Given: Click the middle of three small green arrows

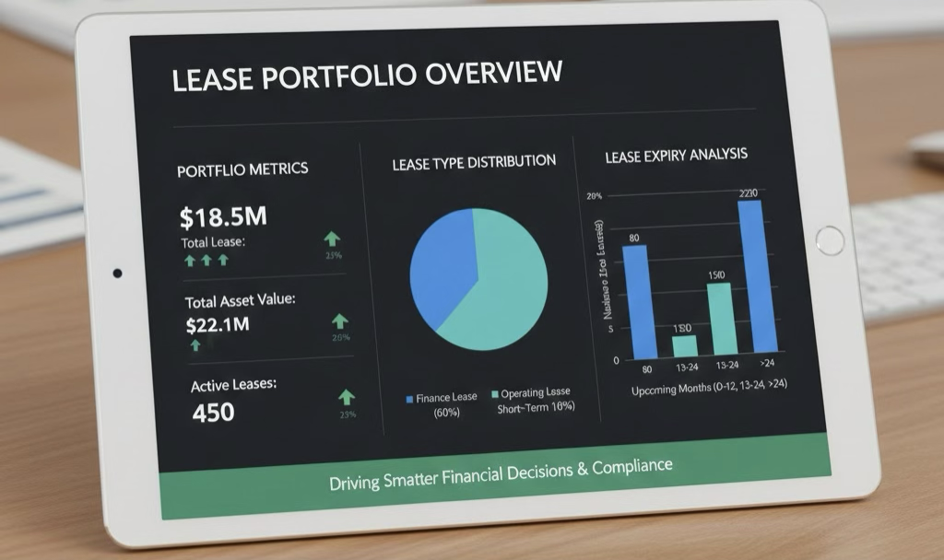Looking at the screenshot, I should pyautogui.click(x=206, y=261).
